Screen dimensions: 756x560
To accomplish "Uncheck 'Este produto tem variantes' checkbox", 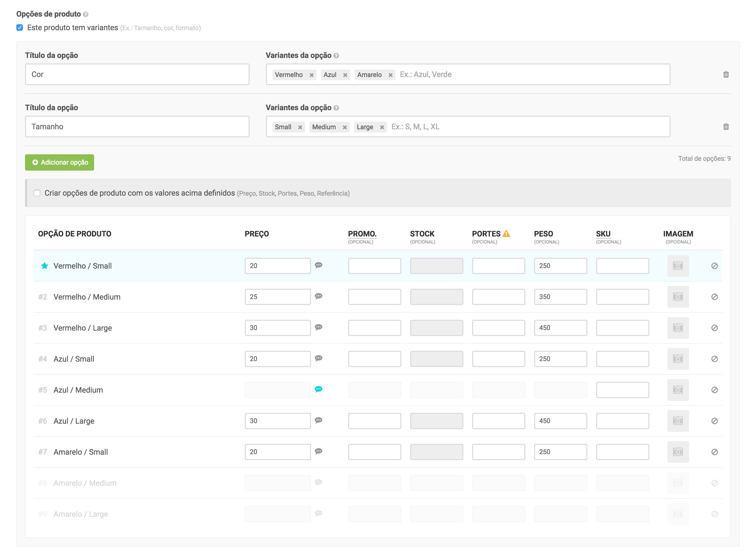I will (20, 27).
